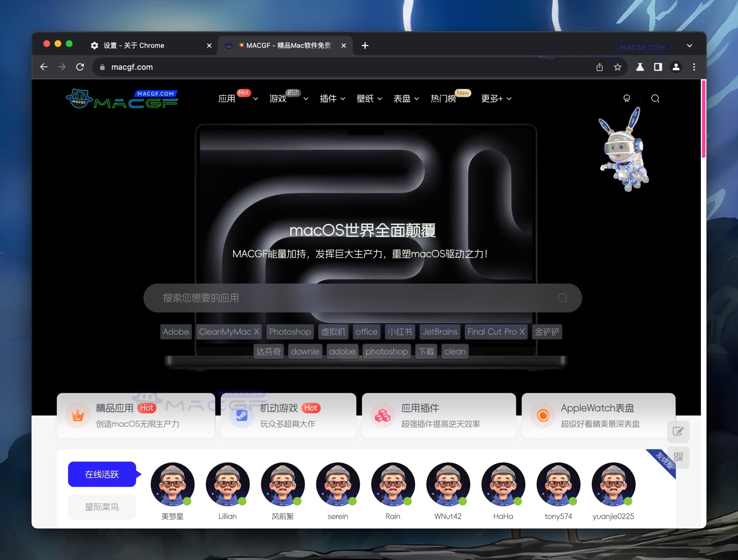Click the 在线活跃 toggle button
Viewport: 738px width, 560px height.
point(102,474)
